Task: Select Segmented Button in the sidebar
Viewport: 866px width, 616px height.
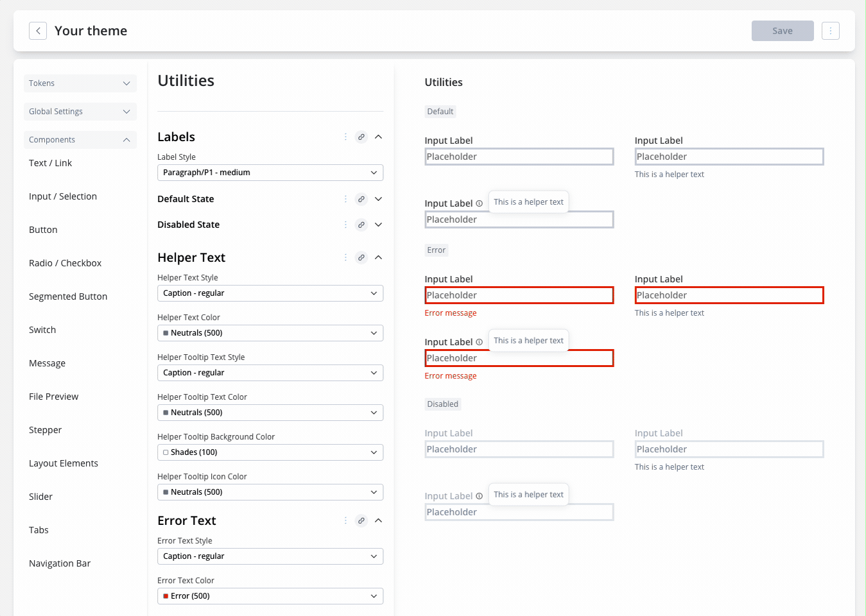Action: (68, 296)
